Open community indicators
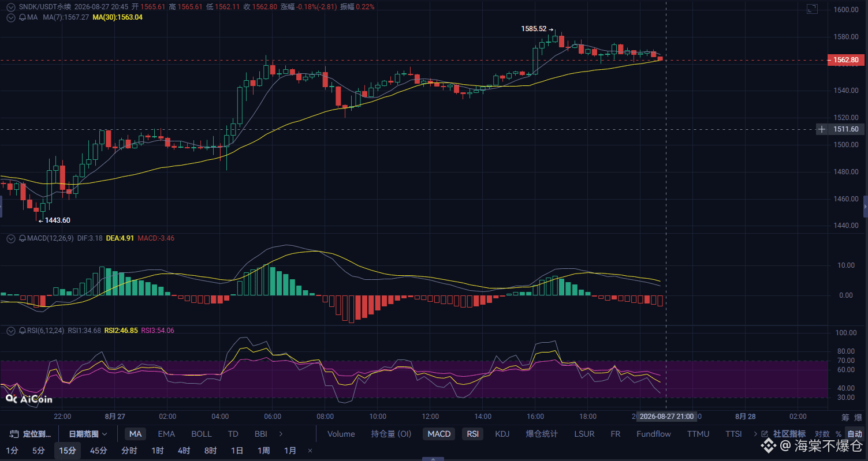The height and width of the screenshot is (461, 868). (784, 434)
